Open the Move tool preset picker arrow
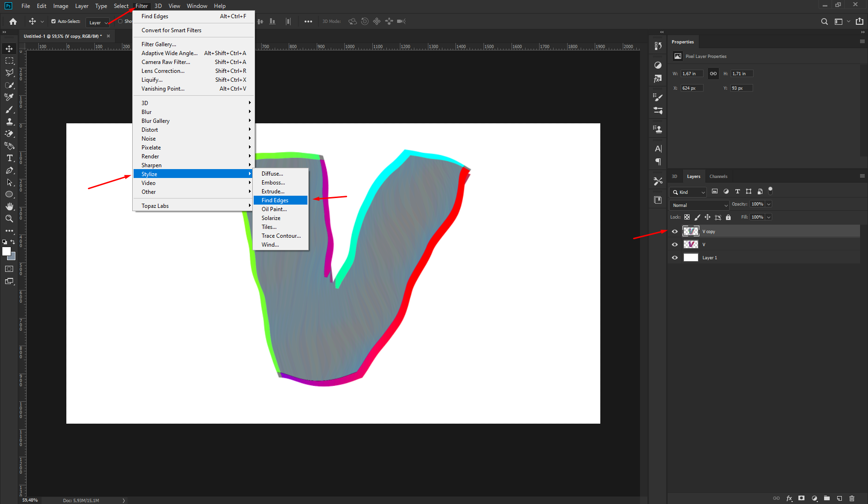This screenshot has height=504, width=868. point(42,21)
